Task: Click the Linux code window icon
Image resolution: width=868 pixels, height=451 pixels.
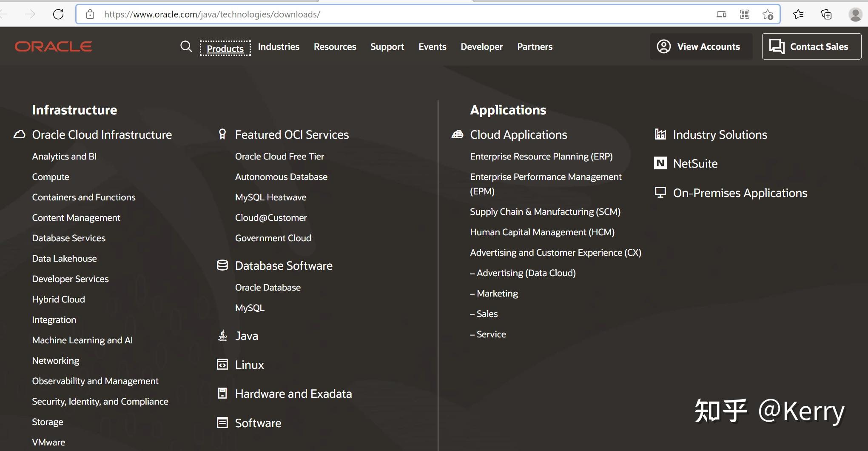Action: tap(222, 365)
